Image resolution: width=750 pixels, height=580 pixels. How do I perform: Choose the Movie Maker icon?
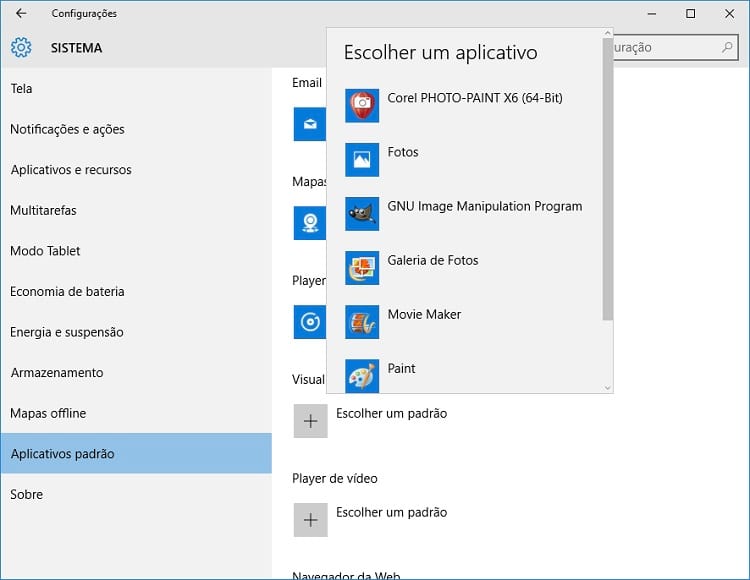(x=362, y=322)
